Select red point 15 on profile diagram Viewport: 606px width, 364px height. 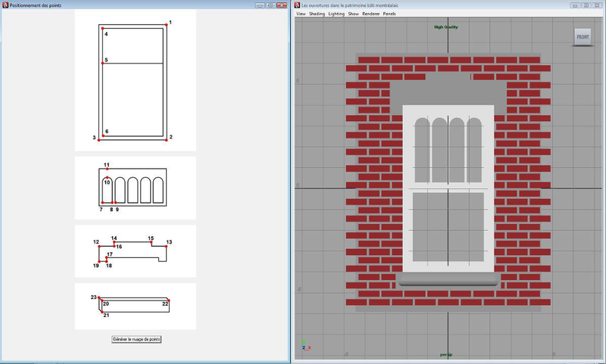151,242
